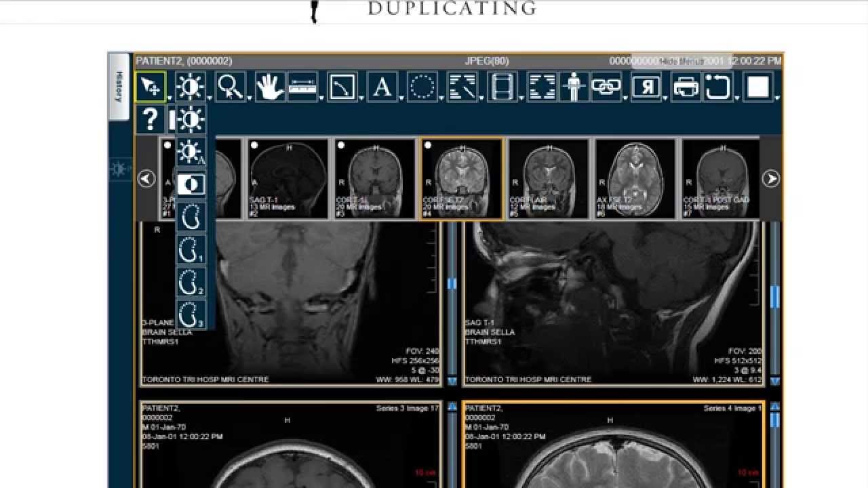This screenshot has width=868, height=488.
Task: Click up arrow beside Series 4 viewport
Action: point(775,407)
